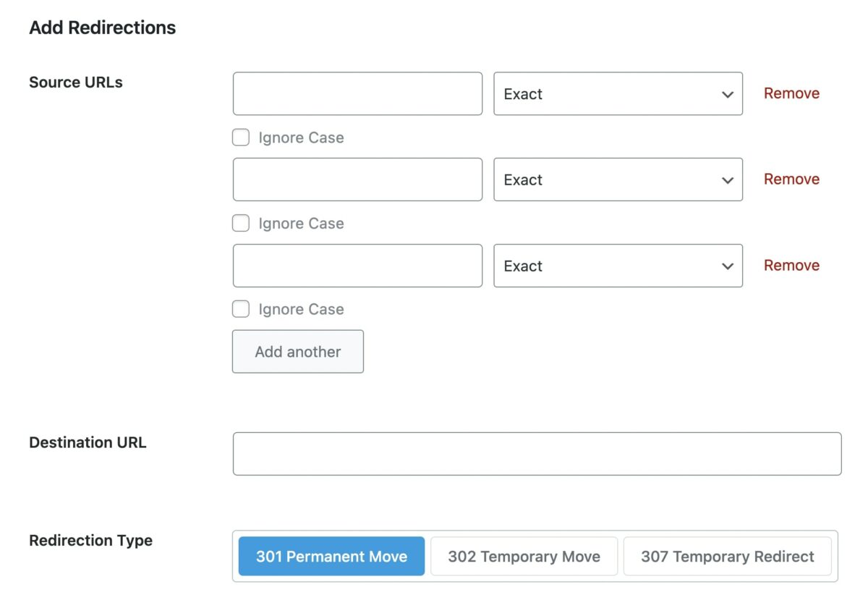Click the second Source URLs input field
868x608 pixels.
(x=357, y=180)
